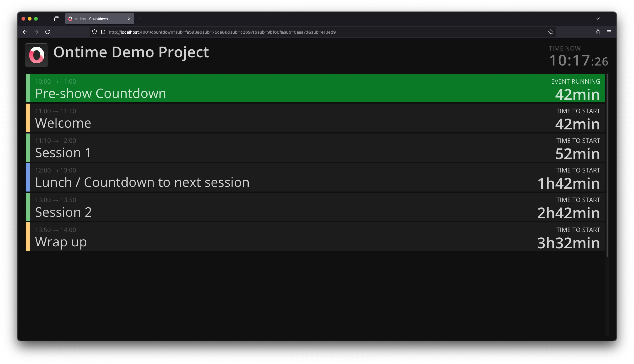Click the site information page icon
634x364 pixels.
[103, 32]
